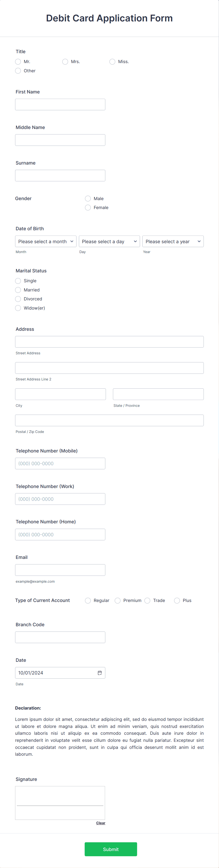Select the Premium account type
219x868 pixels.
pyautogui.click(x=118, y=600)
